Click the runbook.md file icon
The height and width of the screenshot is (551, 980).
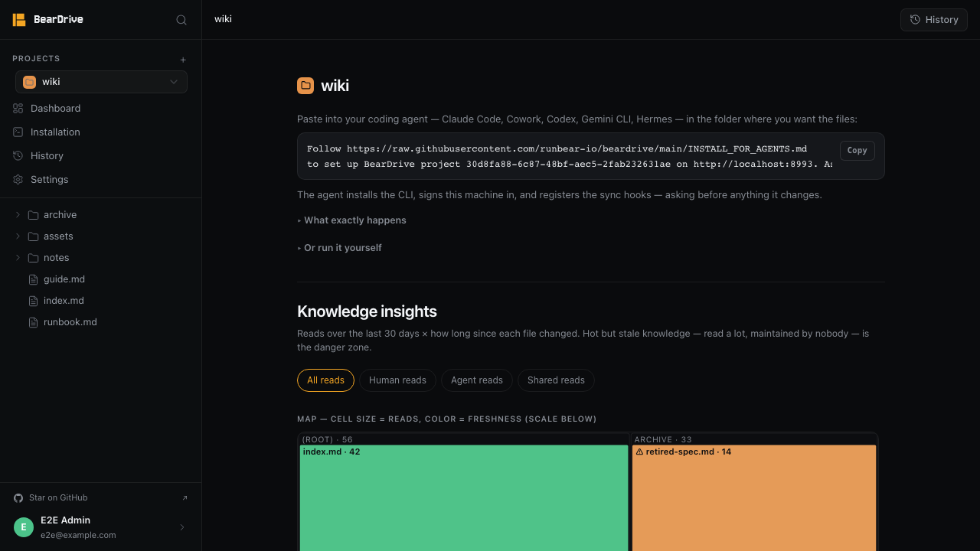click(x=33, y=322)
